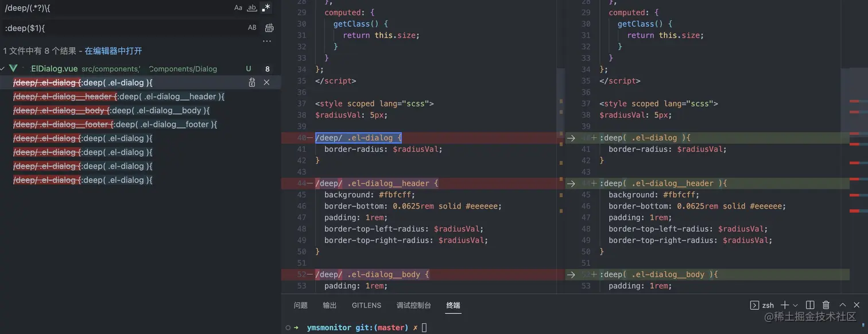Click the revert arrow for the .el-dialog__body change
This screenshot has height=334, width=868.
(571, 275)
